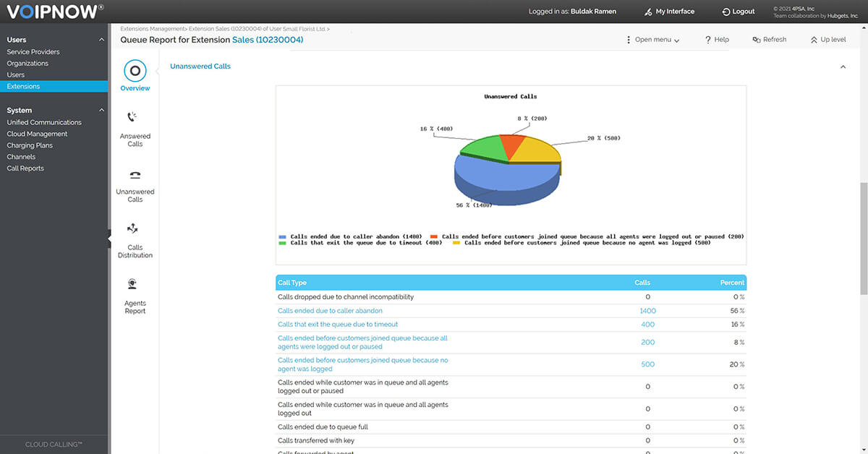Open Sales (10230004) extension link
The height and width of the screenshot is (454, 868).
pyautogui.click(x=268, y=40)
